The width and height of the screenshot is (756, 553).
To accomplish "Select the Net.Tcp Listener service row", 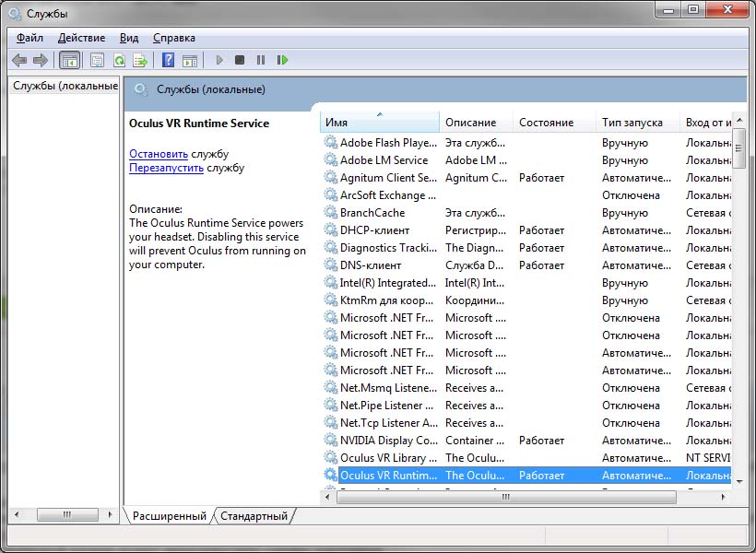I will click(x=526, y=422).
